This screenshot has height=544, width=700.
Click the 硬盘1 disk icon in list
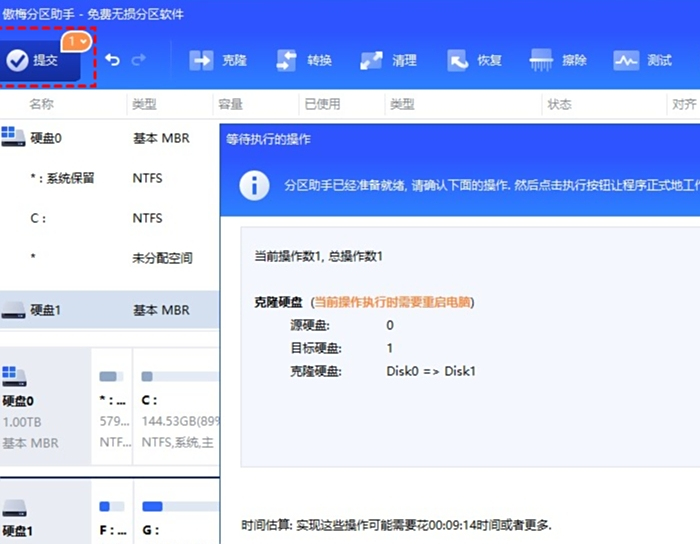point(13,310)
